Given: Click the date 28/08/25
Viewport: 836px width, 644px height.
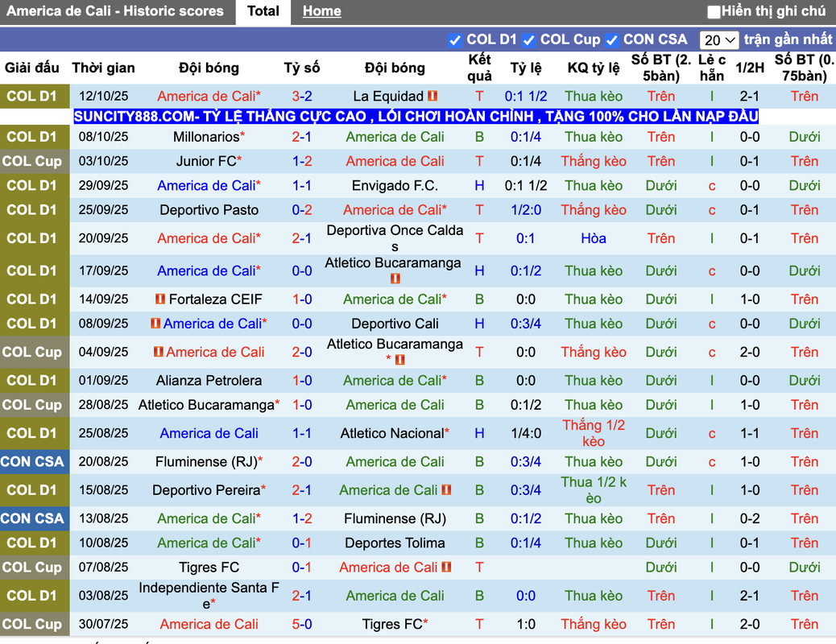Looking at the screenshot, I should point(103,405).
